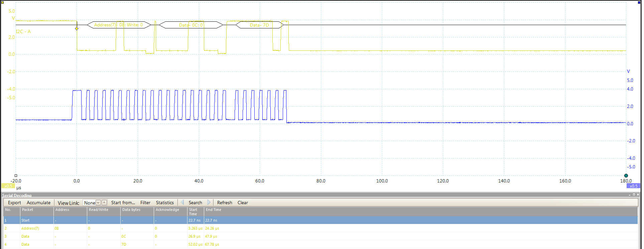
Task: Open the Statistics view
Action: (165, 203)
